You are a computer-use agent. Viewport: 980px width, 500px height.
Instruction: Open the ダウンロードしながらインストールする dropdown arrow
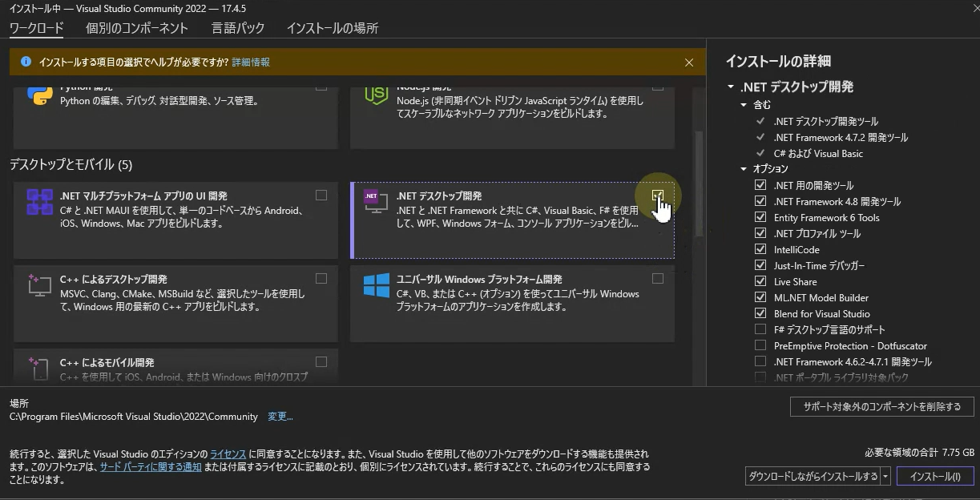(x=885, y=475)
